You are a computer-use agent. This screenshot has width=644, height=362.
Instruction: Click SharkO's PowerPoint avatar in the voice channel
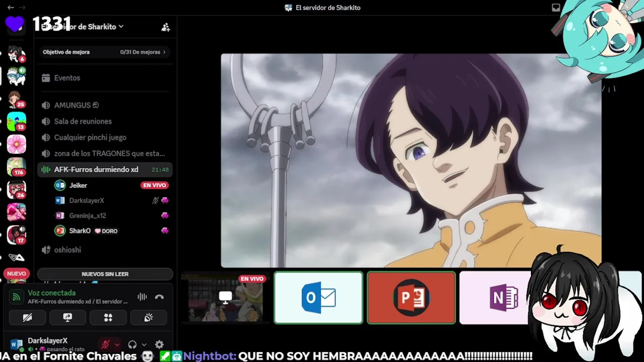coord(60,231)
